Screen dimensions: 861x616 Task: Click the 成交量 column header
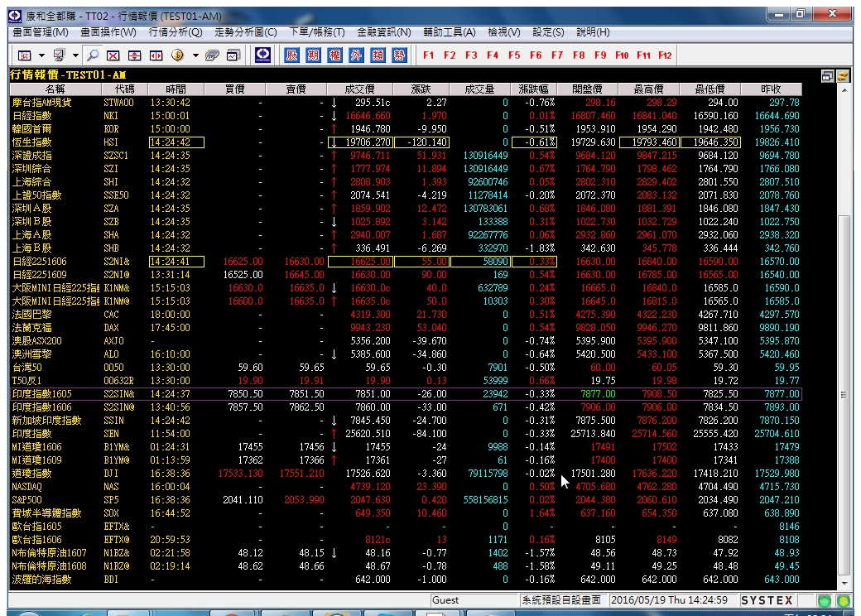(x=480, y=89)
